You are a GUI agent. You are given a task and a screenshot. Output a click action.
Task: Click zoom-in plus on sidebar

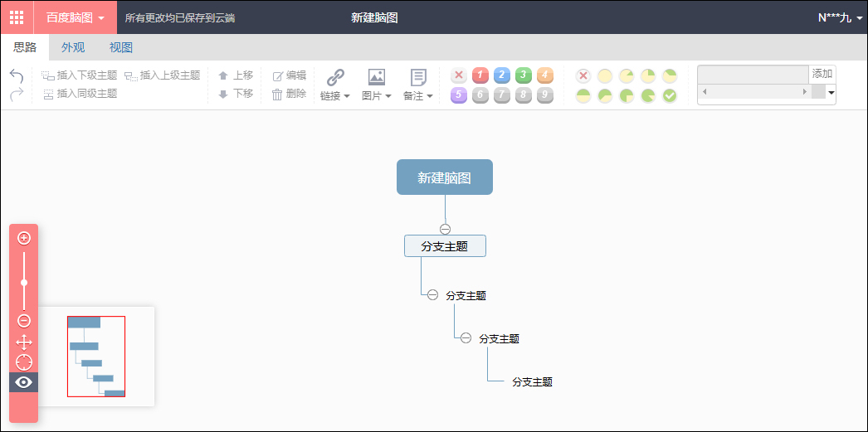pos(24,239)
